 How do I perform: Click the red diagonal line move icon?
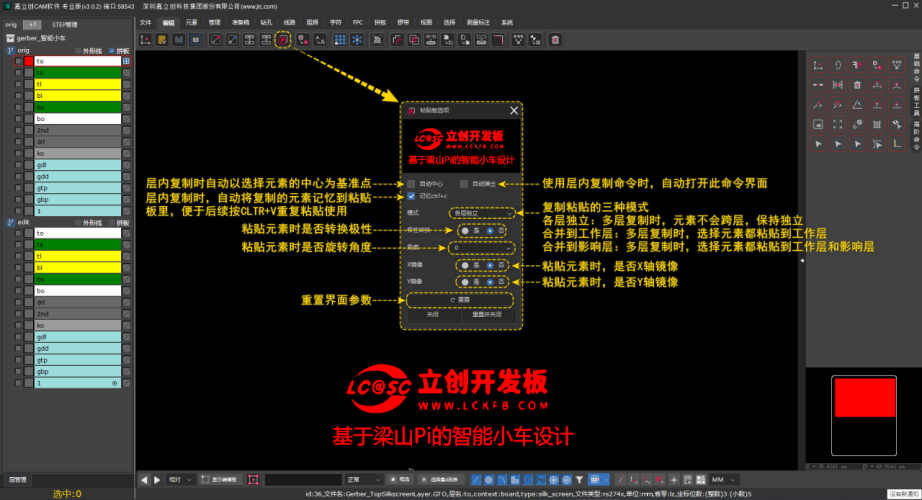click(x=216, y=39)
